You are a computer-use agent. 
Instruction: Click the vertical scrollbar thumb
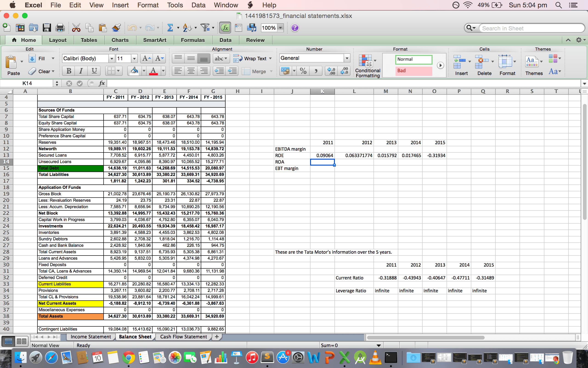(585, 162)
